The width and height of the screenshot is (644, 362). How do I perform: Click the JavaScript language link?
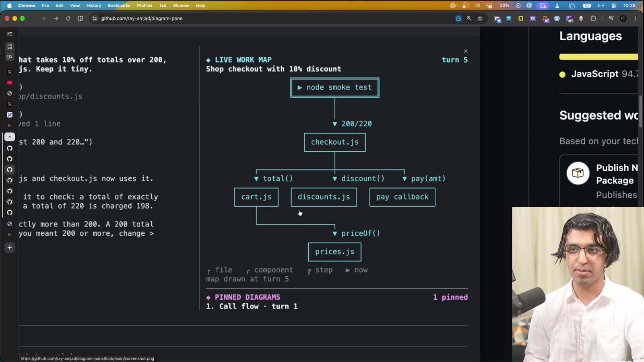[x=595, y=74]
